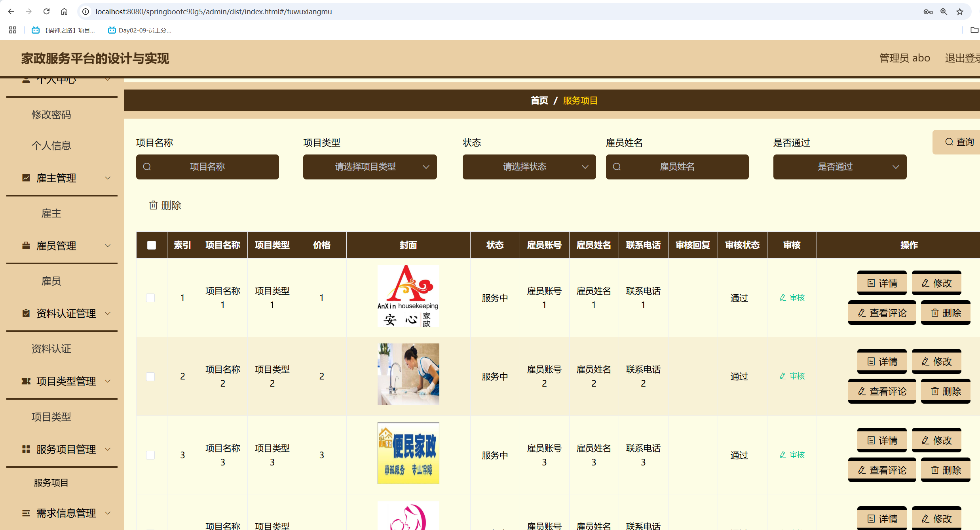This screenshot has width=980, height=530.
Task: Click 查看评论 for row 2
Action: (x=882, y=391)
